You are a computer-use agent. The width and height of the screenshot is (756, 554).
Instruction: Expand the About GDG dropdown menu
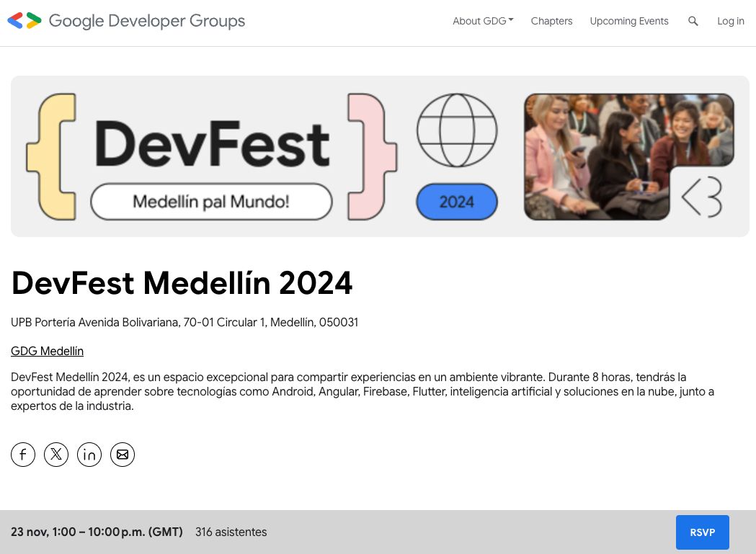point(482,21)
